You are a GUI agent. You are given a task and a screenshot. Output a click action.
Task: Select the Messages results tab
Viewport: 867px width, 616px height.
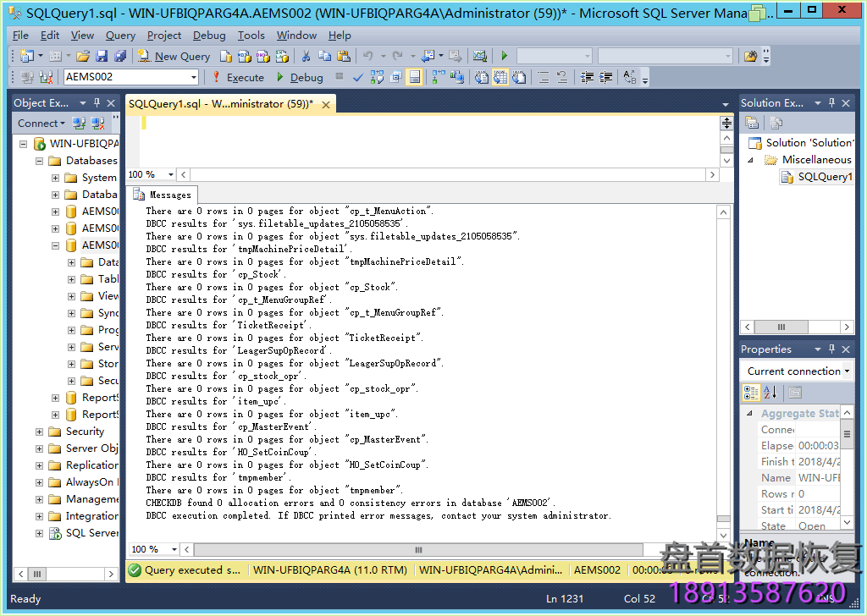[163, 195]
